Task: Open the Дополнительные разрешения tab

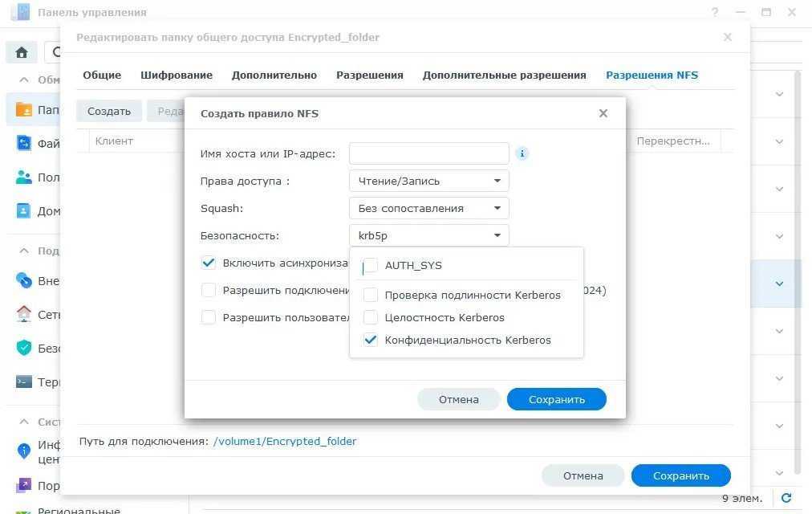Action: (x=504, y=75)
